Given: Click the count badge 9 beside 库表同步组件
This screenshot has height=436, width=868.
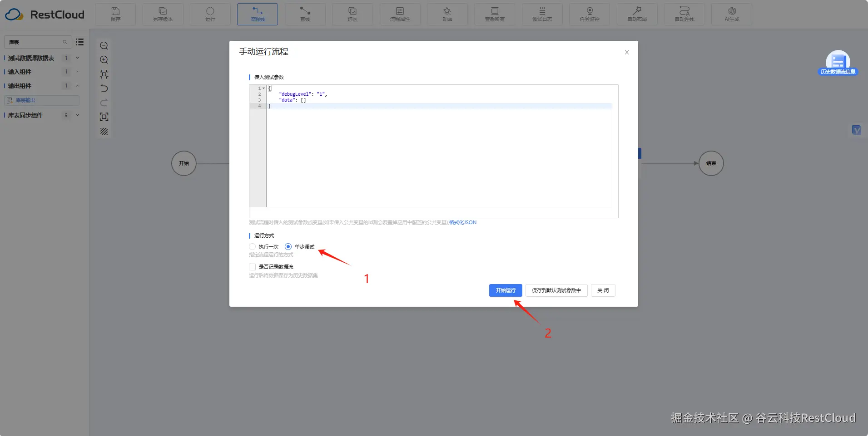Looking at the screenshot, I should [x=66, y=115].
